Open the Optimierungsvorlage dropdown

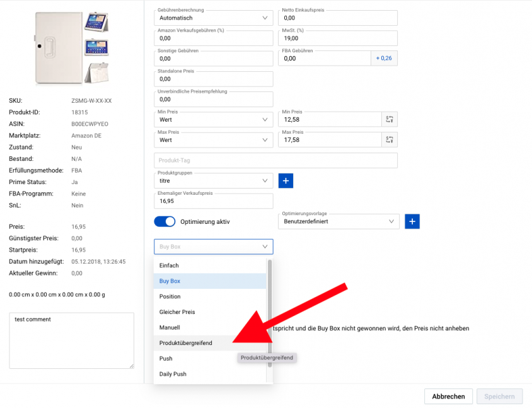(x=338, y=221)
